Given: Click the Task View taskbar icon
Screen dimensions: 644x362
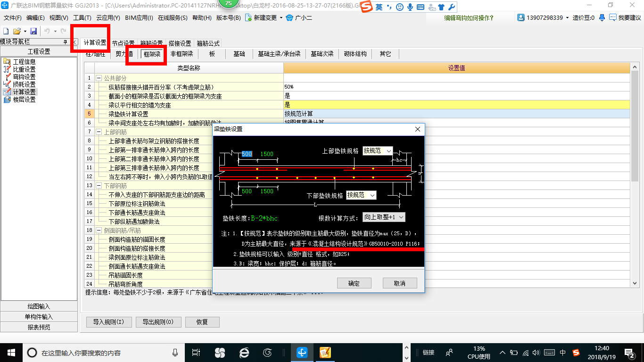Looking at the screenshot, I should (196, 352).
